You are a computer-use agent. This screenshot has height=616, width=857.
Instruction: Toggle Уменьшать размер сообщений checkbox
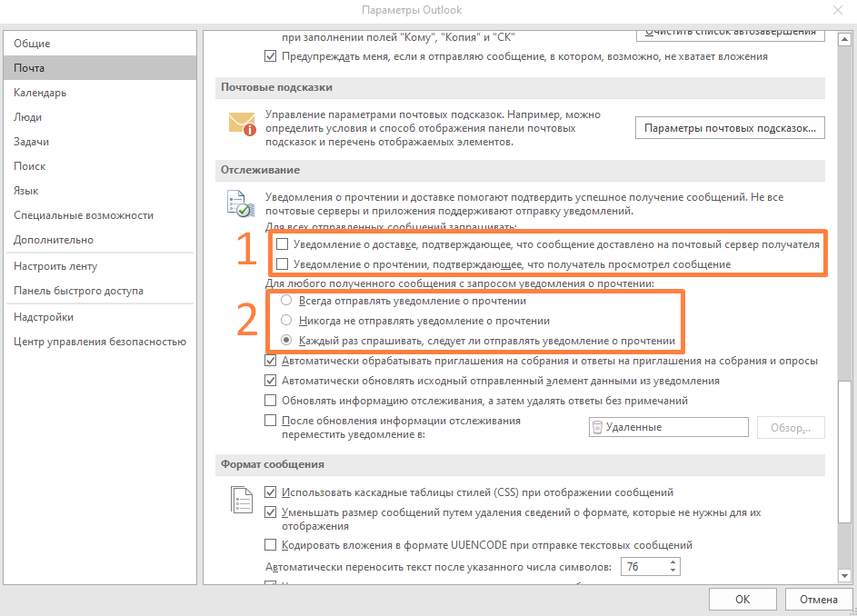[x=271, y=512]
